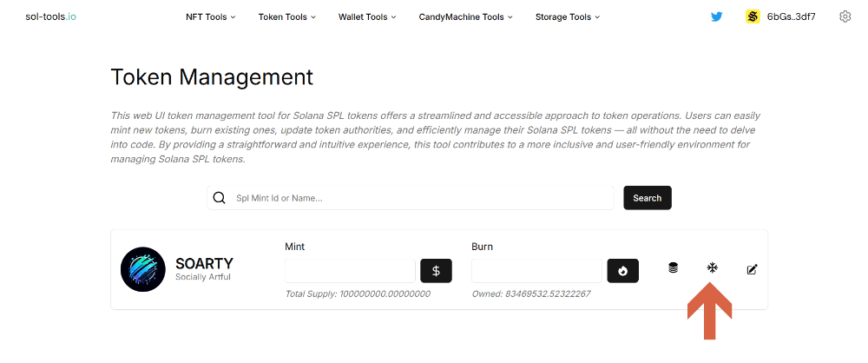Expand the Token Tools dropdown
Image resolution: width=868 pixels, height=363 pixels.
[286, 16]
